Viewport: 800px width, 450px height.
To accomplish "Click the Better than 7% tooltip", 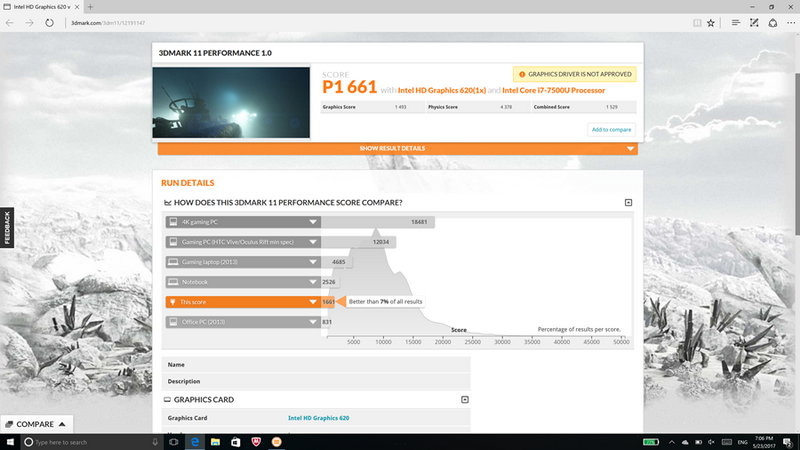I will click(385, 302).
